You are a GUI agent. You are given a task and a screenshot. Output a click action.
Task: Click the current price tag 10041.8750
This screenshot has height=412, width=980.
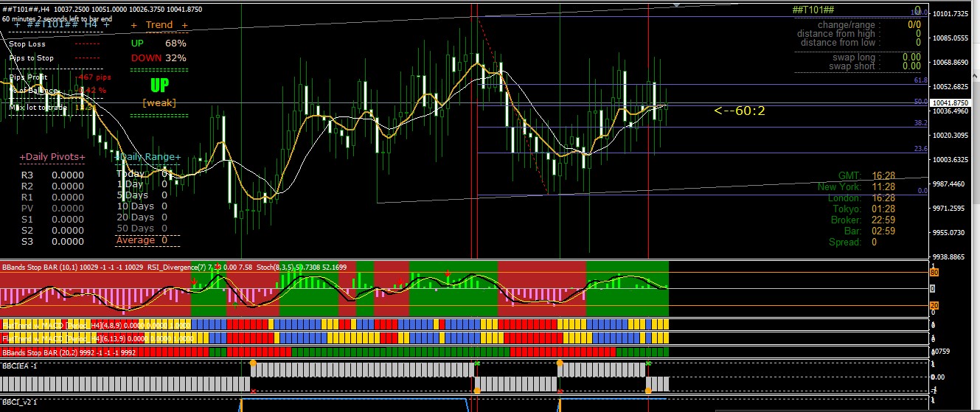click(x=950, y=103)
